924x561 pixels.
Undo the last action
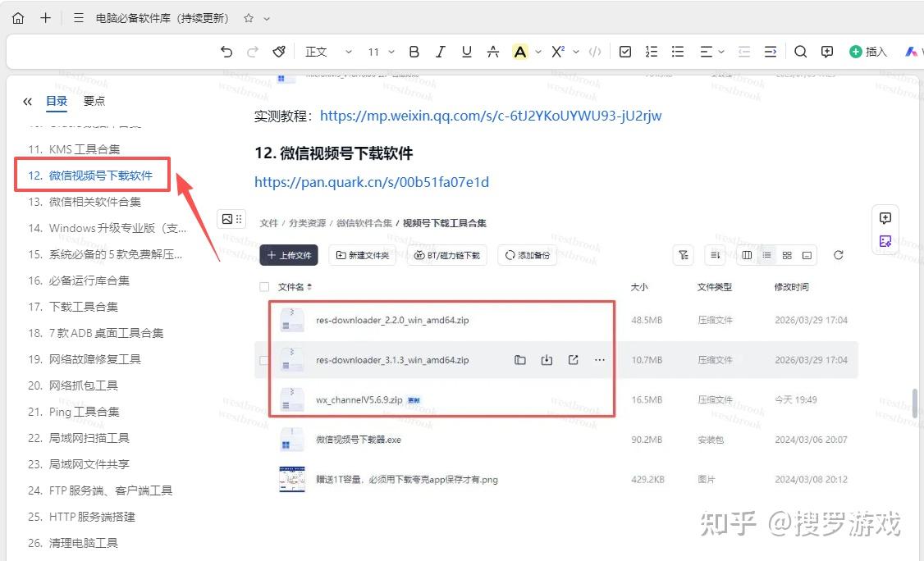pyautogui.click(x=226, y=52)
